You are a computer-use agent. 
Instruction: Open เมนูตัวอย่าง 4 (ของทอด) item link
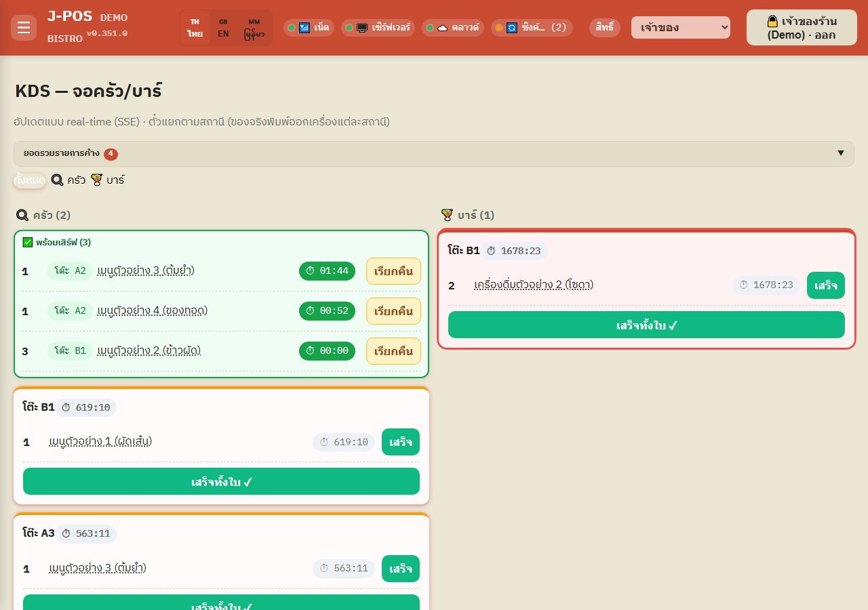coord(153,311)
